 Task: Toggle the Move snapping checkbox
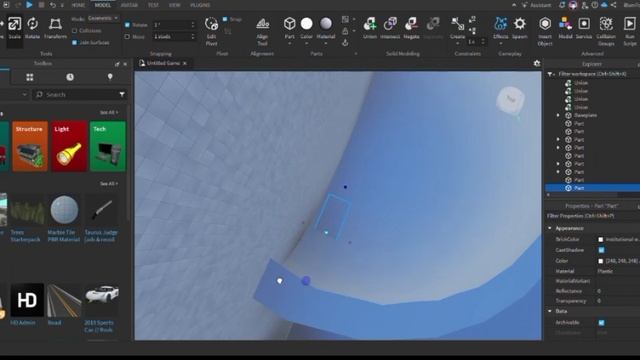[127, 37]
